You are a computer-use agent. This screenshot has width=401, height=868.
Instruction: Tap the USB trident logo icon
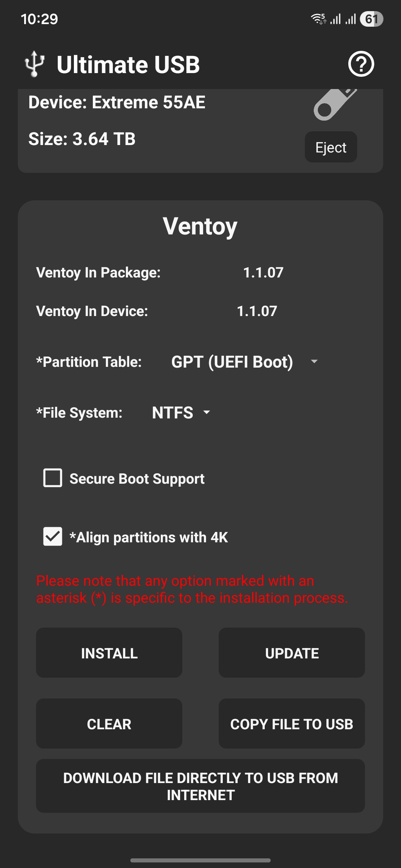coord(35,64)
